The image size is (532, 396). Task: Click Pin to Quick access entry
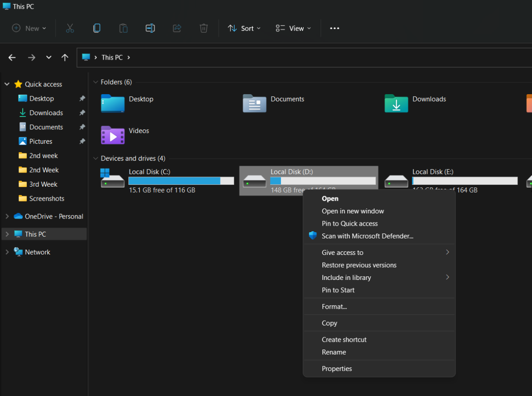350,223
